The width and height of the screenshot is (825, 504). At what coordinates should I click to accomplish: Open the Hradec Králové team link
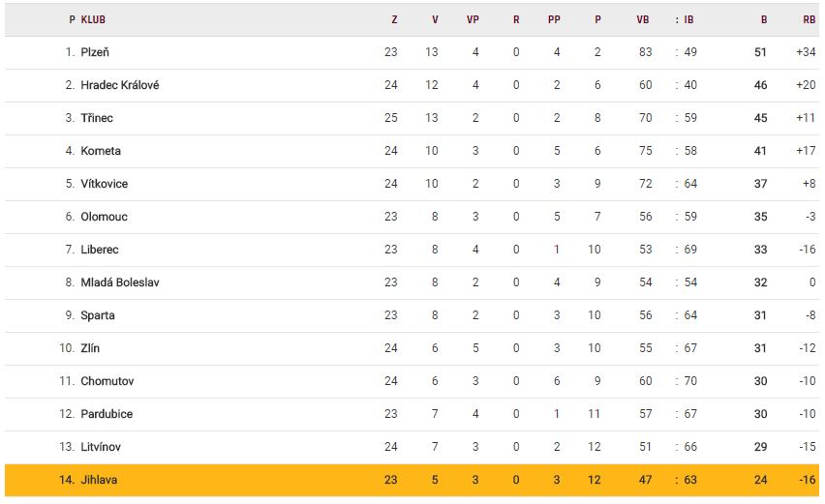tap(119, 85)
